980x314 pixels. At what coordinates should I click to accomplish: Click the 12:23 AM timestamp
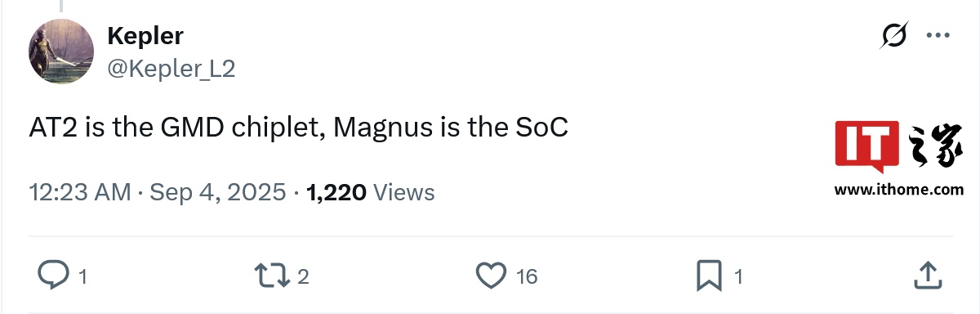pos(80,192)
